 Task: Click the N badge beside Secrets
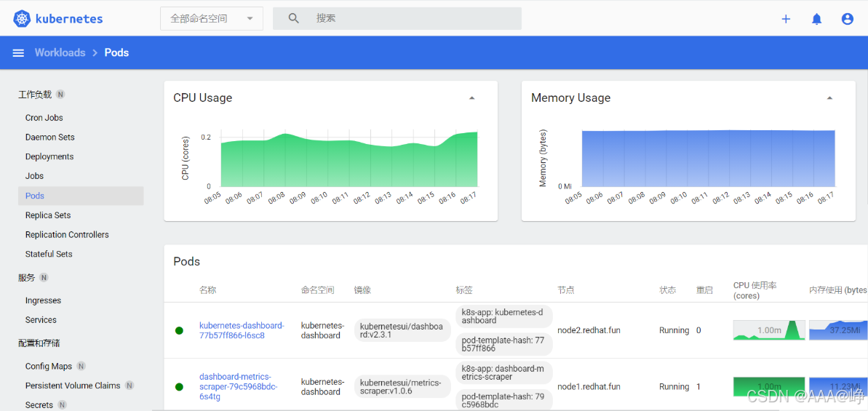[62, 405]
